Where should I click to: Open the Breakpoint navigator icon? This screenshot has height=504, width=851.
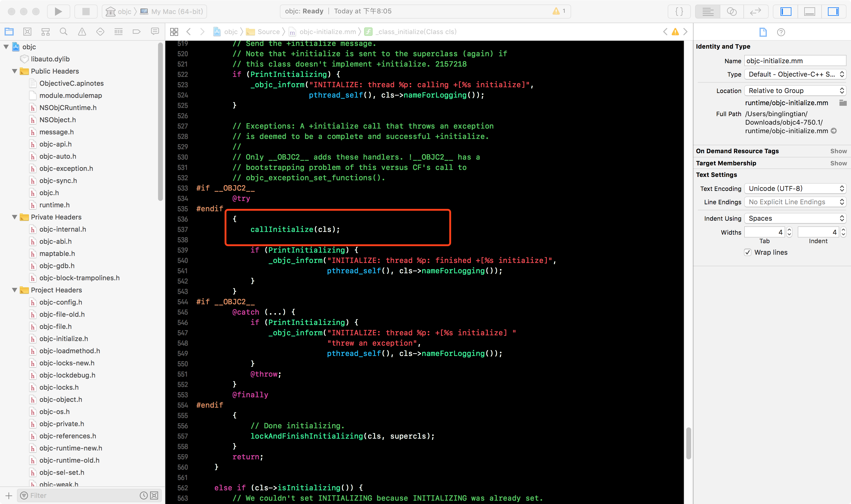pos(136,32)
